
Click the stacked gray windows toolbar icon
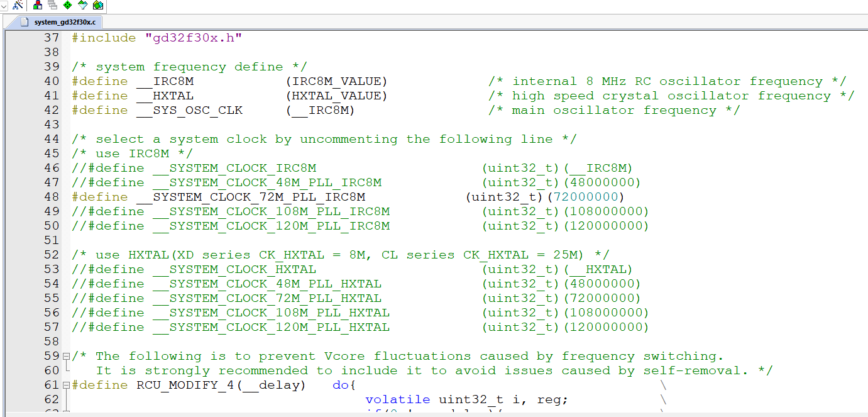52,5
